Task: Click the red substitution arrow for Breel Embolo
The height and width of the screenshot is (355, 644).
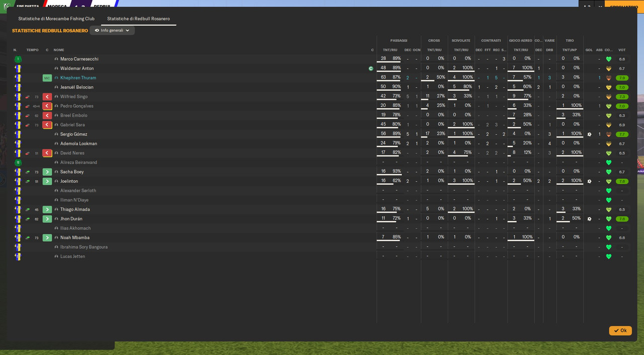Action: [x=47, y=115]
